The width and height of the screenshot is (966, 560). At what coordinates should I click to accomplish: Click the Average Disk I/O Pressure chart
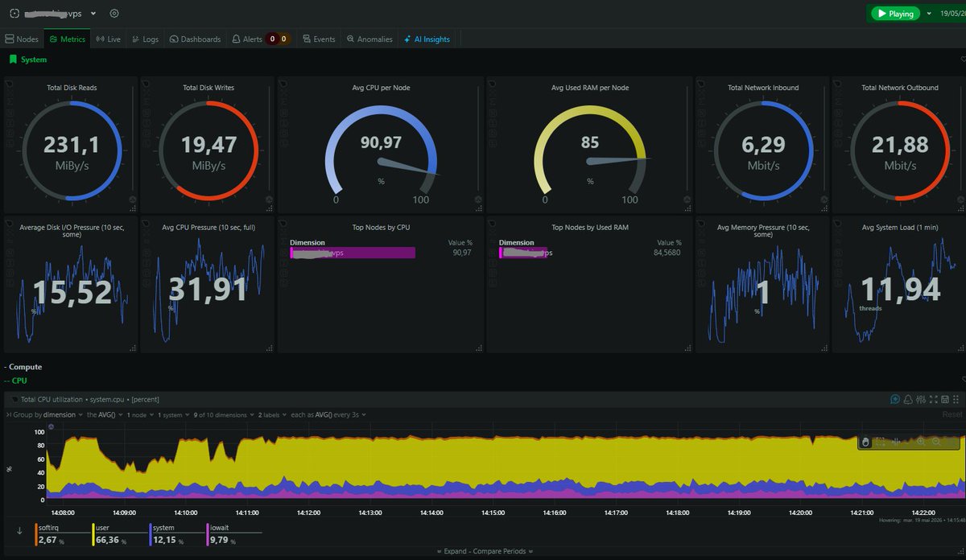[72, 284]
